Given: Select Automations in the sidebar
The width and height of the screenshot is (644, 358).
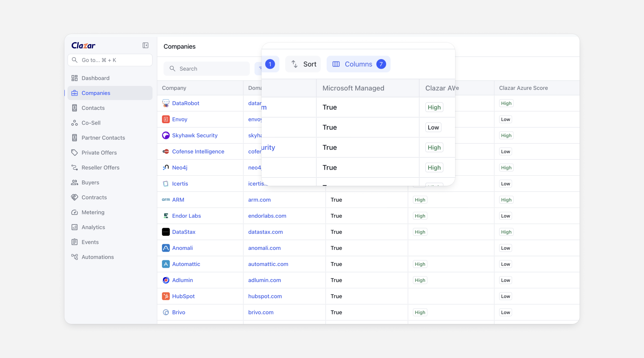Looking at the screenshot, I should click(x=110, y=257).
